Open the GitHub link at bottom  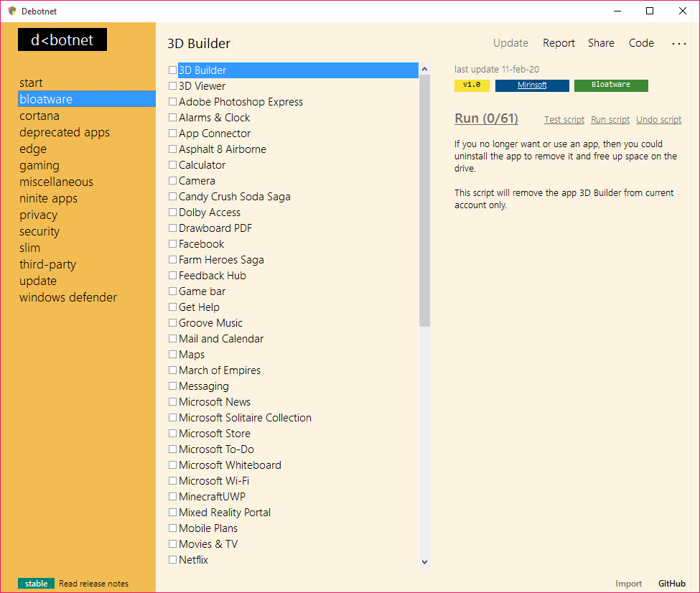click(672, 584)
